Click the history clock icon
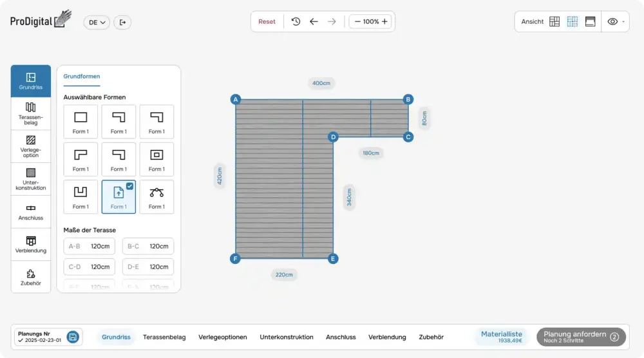 (x=296, y=22)
